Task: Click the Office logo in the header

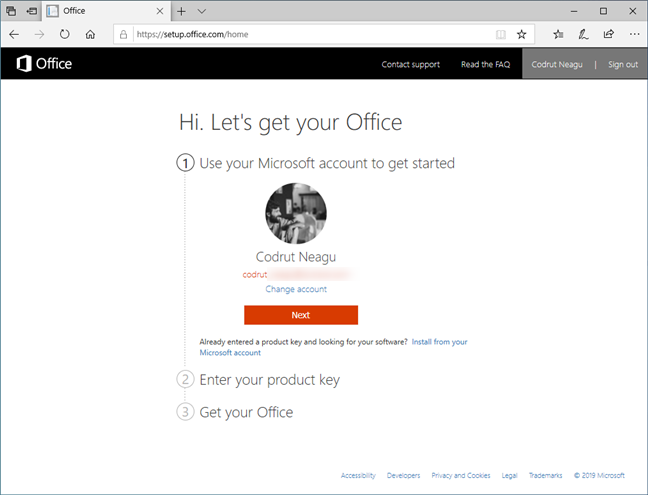Action: click(45, 64)
